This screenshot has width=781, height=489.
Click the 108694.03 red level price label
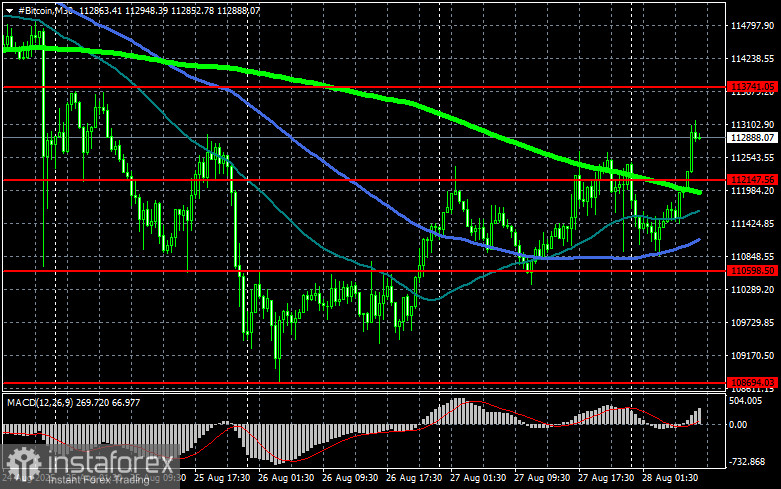tap(752, 382)
